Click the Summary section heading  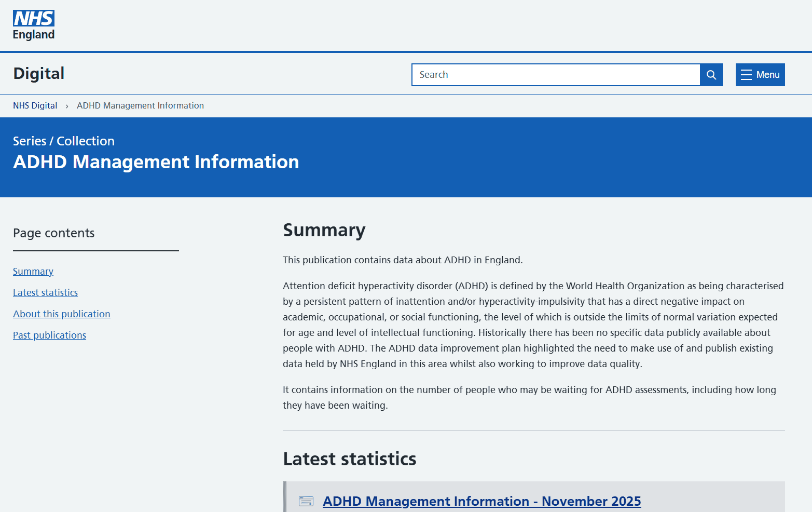pyautogui.click(x=324, y=230)
